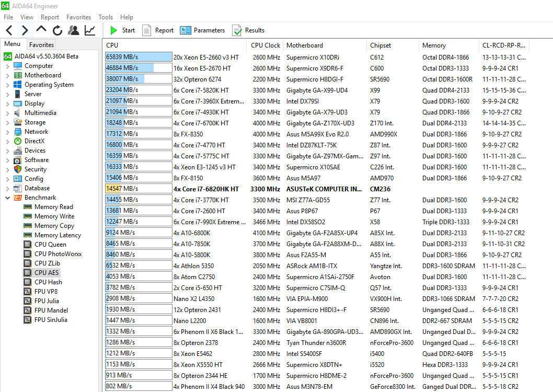The height and width of the screenshot is (392, 553).
Task: Click the Back navigation arrow
Action: coord(9,30)
